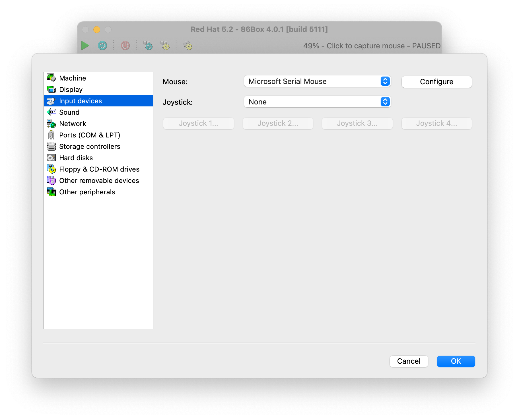Viewport: 519px width, 420px height.
Task: Click the Sound speaker icon
Action: 51,112
